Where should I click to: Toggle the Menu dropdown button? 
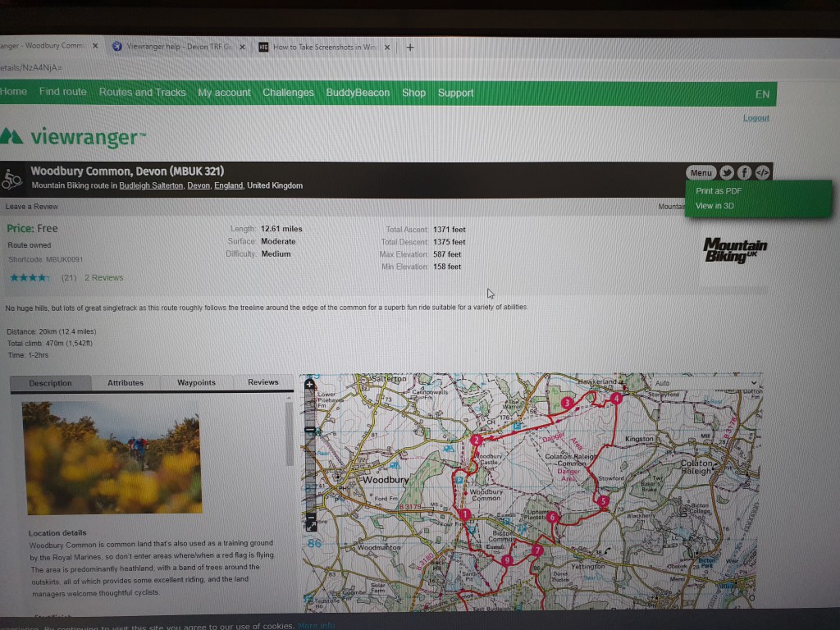coord(701,172)
